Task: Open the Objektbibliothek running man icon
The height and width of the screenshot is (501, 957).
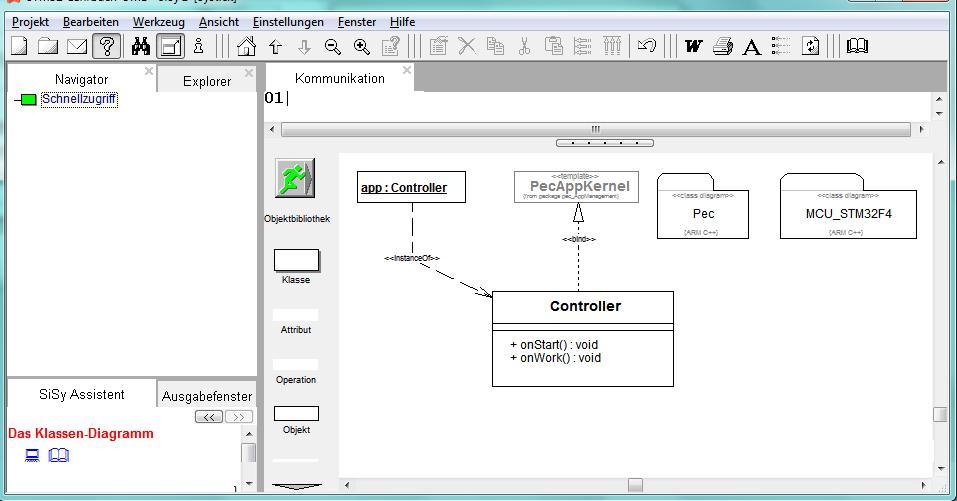Action: [295, 178]
